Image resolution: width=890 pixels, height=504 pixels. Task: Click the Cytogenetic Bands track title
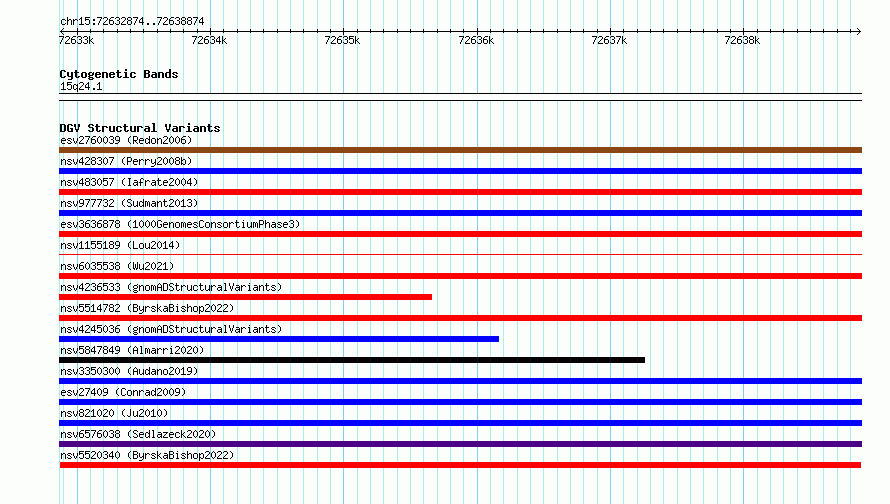119,74
